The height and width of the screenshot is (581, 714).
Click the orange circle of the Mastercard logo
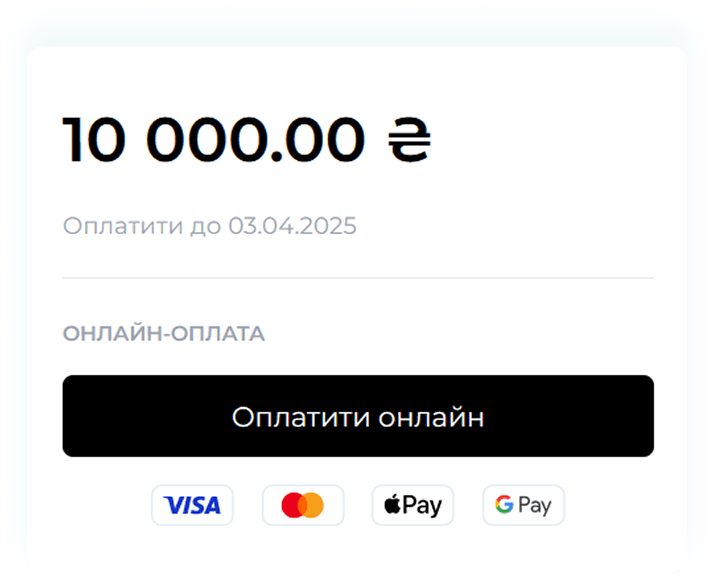[313, 505]
